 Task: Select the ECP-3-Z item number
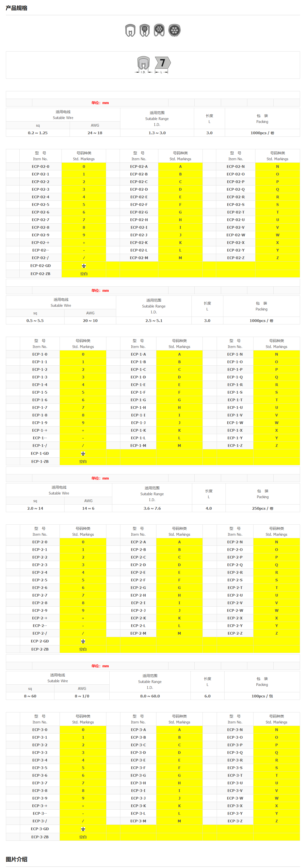(x=235, y=821)
